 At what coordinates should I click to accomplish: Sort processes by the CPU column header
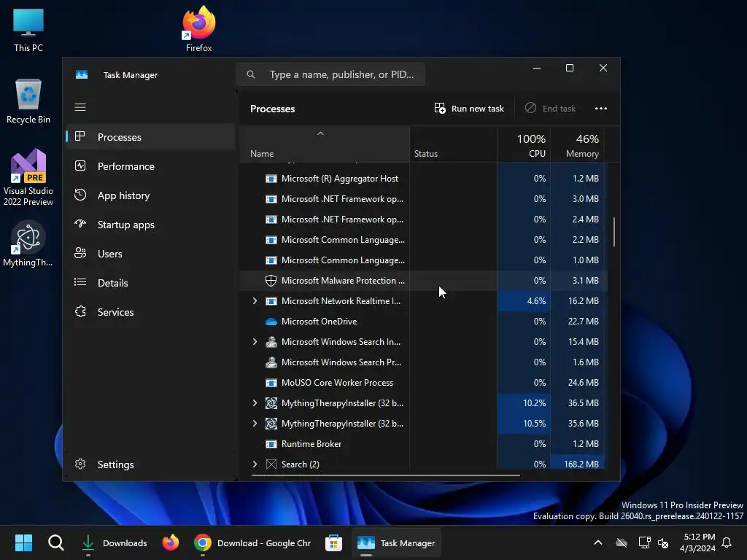click(524, 144)
